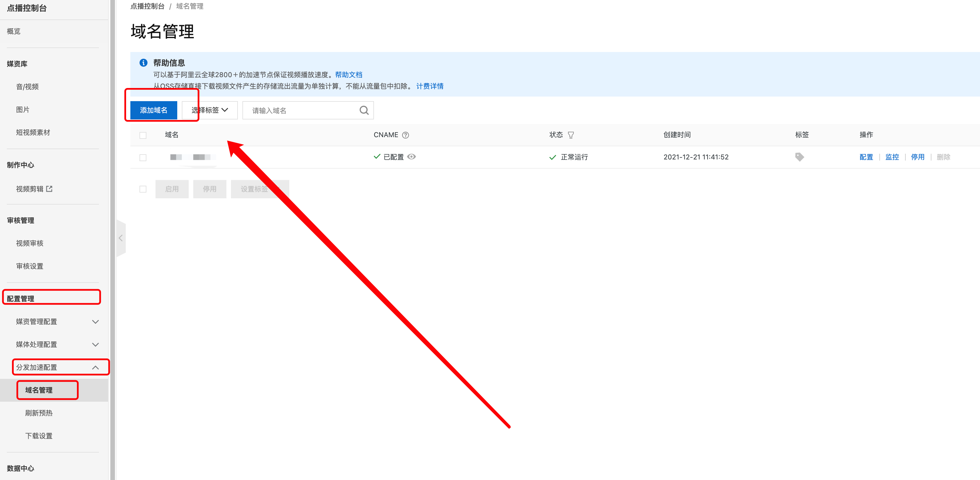
Task: Click the 帮助信息 info icon
Action: click(144, 63)
